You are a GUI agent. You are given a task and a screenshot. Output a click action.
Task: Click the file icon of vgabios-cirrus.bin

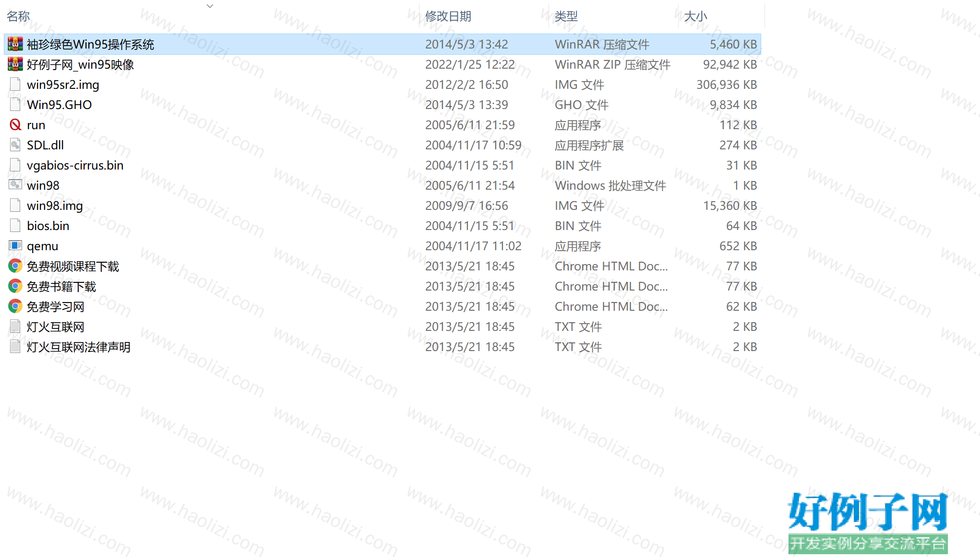[15, 165]
